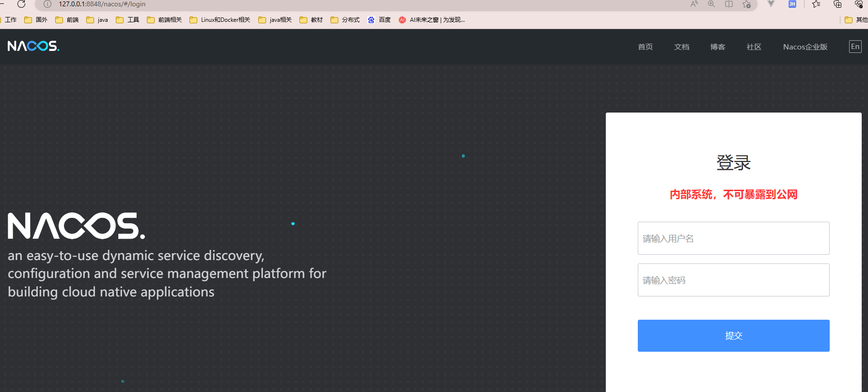The height and width of the screenshot is (392, 868).
Task: Open the JH extension icon
Action: (792, 4)
